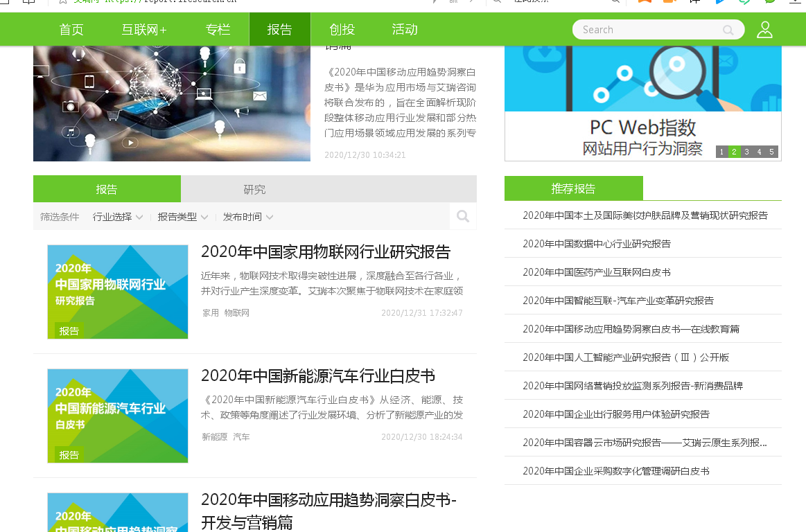Click the user account icon in header
This screenshot has width=806, height=532.
[x=764, y=30]
